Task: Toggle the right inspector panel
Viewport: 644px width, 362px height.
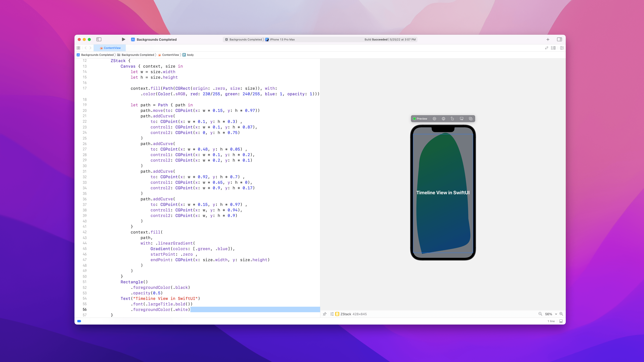Action: pos(559,39)
